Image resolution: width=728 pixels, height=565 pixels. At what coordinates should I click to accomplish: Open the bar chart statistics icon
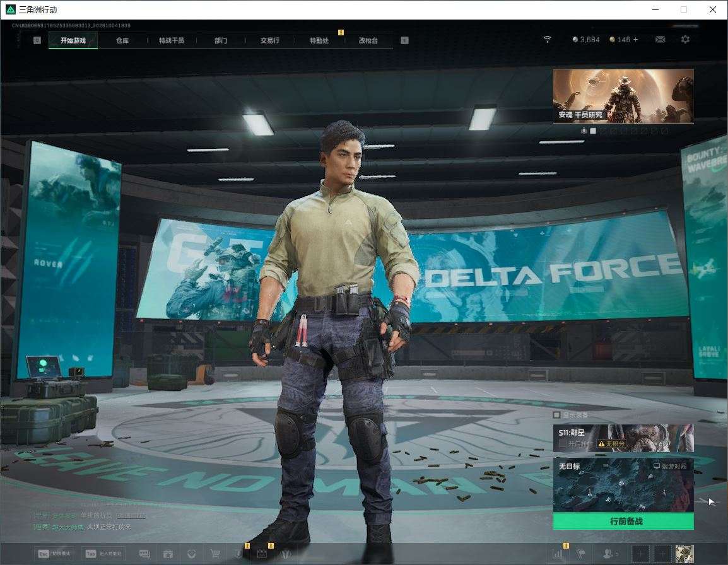[557, 554]
